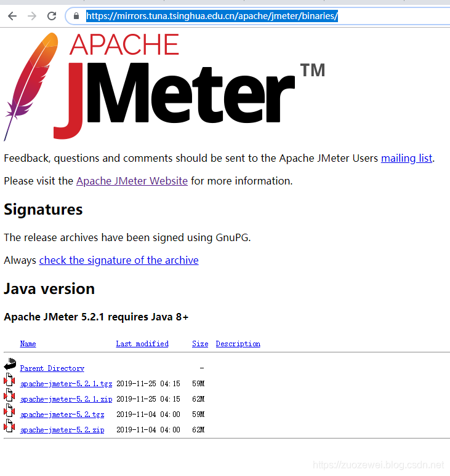Open the Apache JMeter Website link
450x476 pixels.
pos(132,181)
